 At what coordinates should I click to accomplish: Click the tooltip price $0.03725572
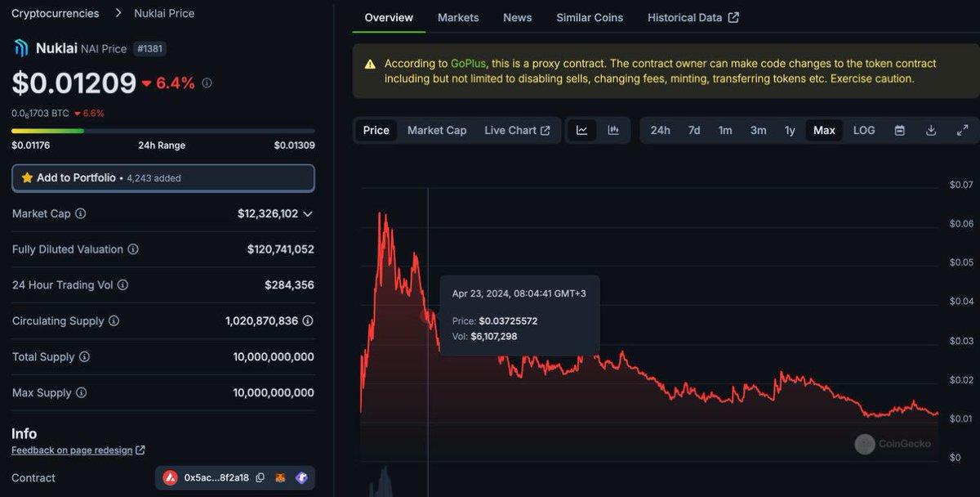508,321
